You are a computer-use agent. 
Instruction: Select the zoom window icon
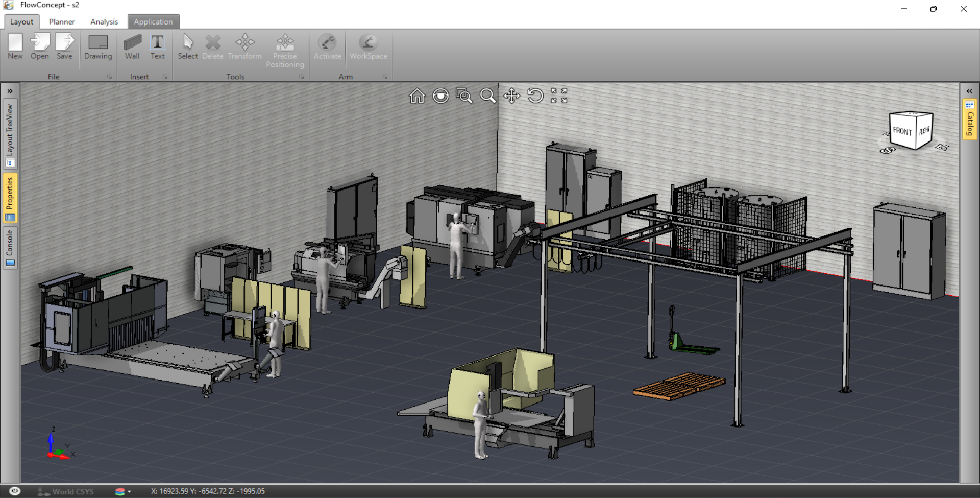click(464, 96)
